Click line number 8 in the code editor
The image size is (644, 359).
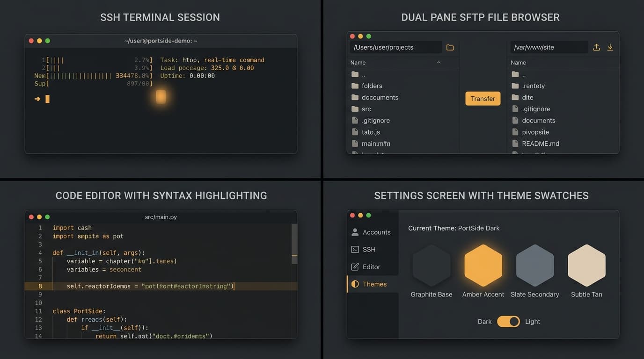click(x=40, y=286)
